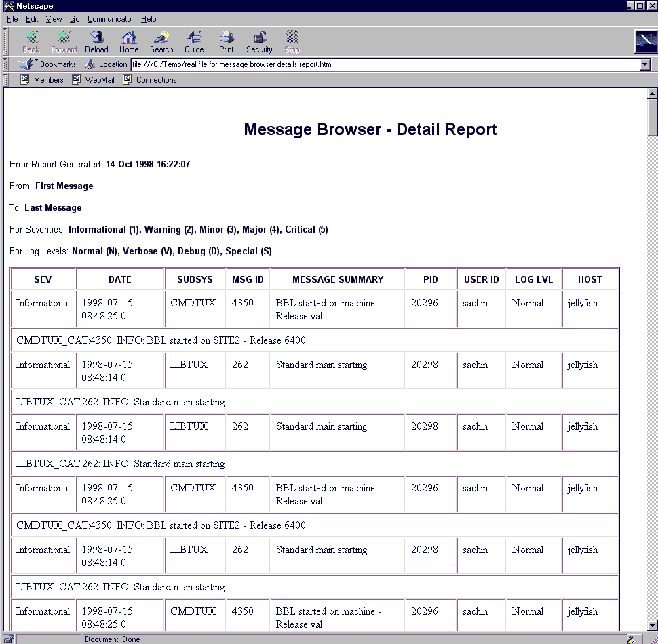Viewport: 658px width, 644px height.
Task: Click Document: Done in status bar
Action: (113, 639)
